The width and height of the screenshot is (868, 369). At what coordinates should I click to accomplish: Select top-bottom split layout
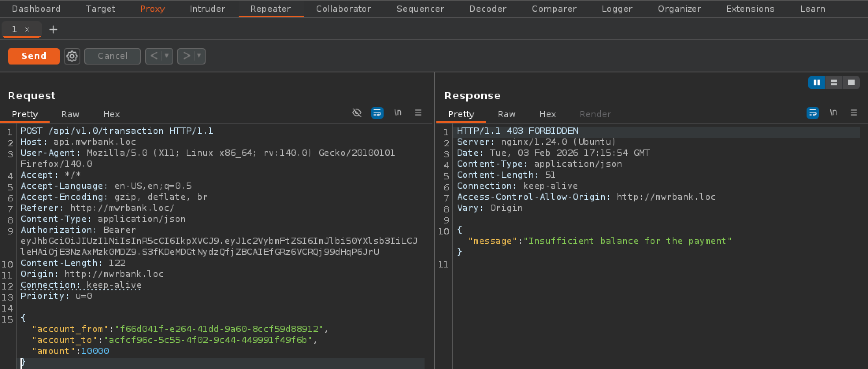(x=834, y=83)
